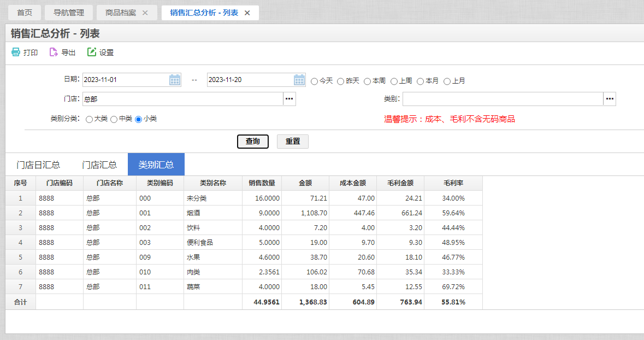
Task: Select the 饮料 category row cell
Action: pyautogui.click(x=212, y=228)
